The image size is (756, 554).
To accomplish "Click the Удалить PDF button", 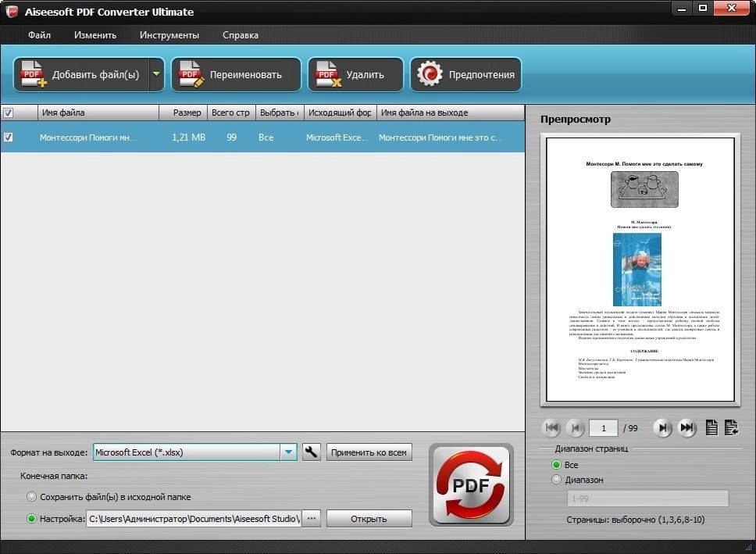I will click(355, 74).
